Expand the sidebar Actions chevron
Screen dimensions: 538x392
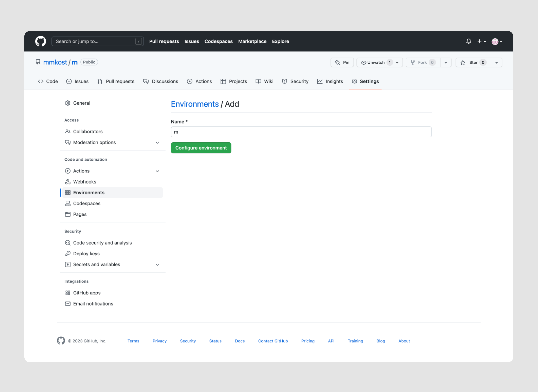click(157, 171)
